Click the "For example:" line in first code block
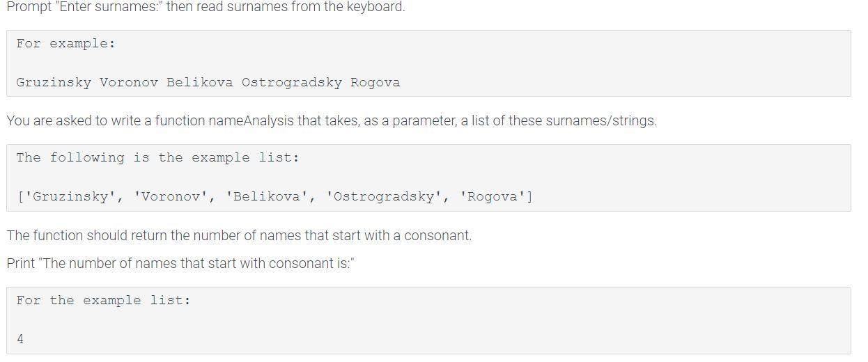Viewport: 868px width, 362px height. (66, 43)
